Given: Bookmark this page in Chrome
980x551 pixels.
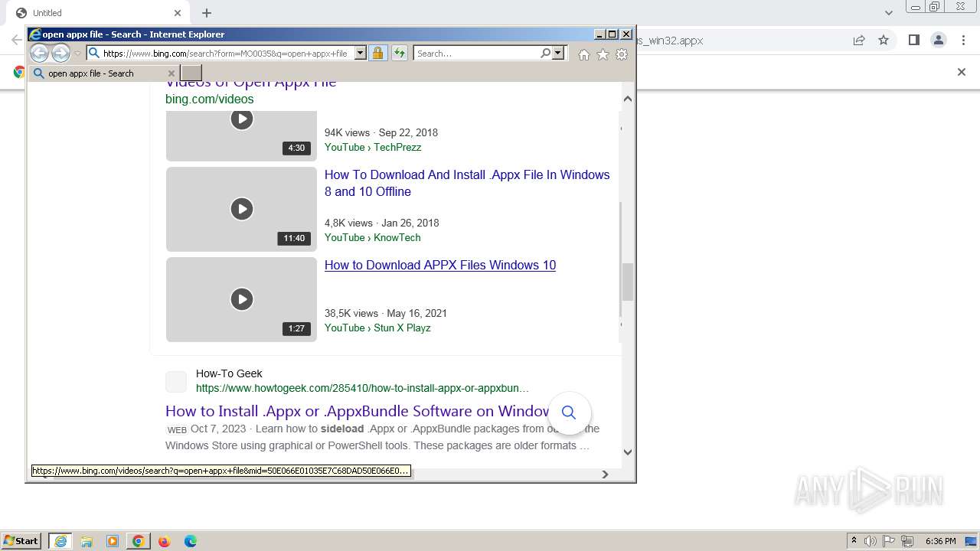Looking at the screenshot, I should tap(884, 40).
